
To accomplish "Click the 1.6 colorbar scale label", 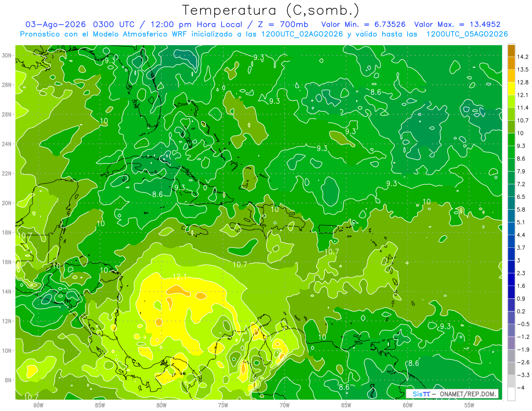I will (x=521, y=286).
